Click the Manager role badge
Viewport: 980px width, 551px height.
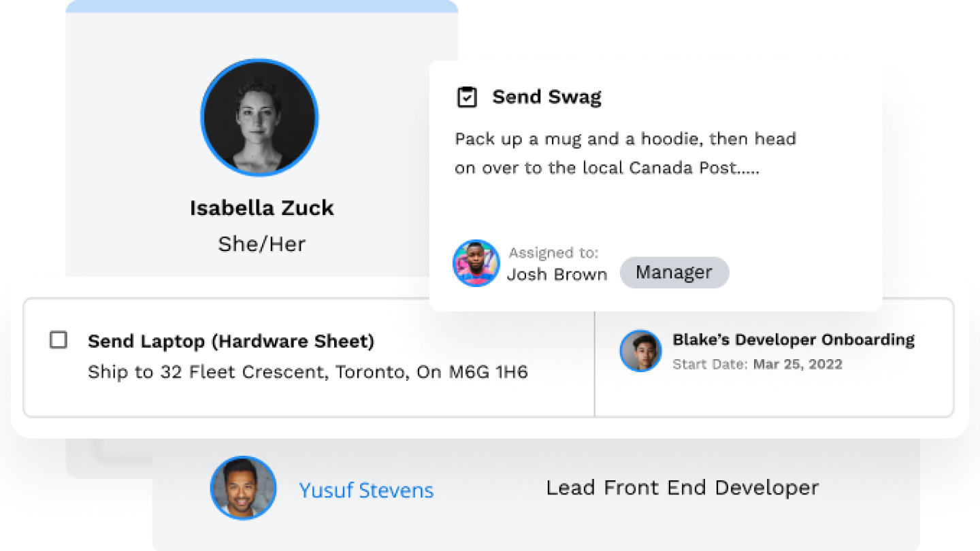click(x=674, y=273)
